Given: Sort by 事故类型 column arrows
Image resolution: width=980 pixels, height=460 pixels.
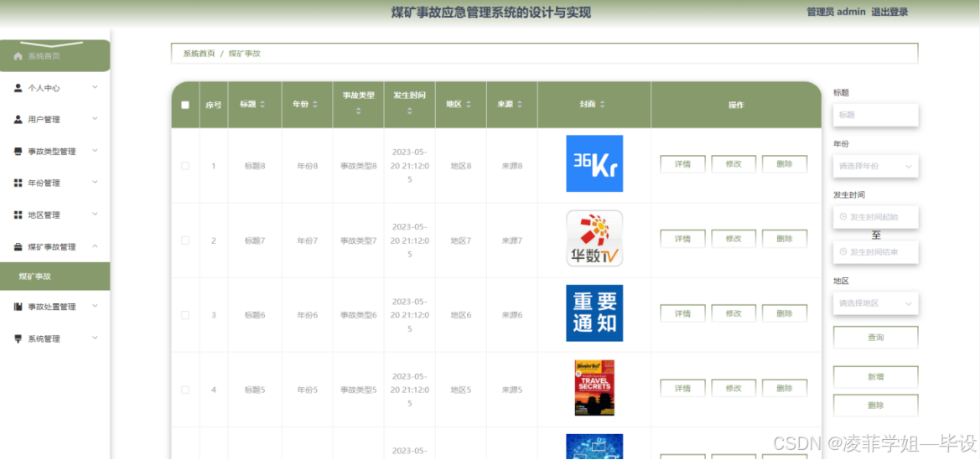Looking at the screenshot, I should 359,111.
